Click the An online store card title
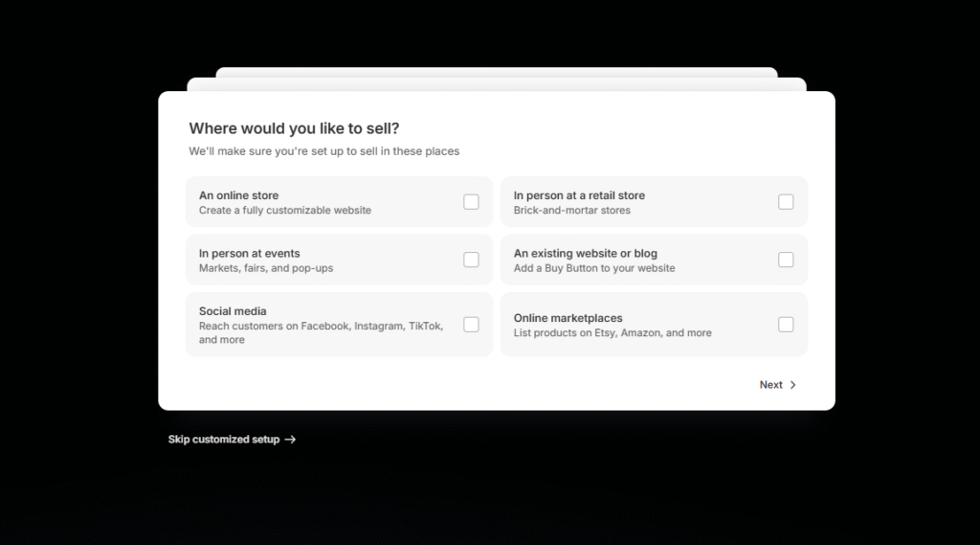Viewport: 980px width, 545px height. [x=238, y=195]
